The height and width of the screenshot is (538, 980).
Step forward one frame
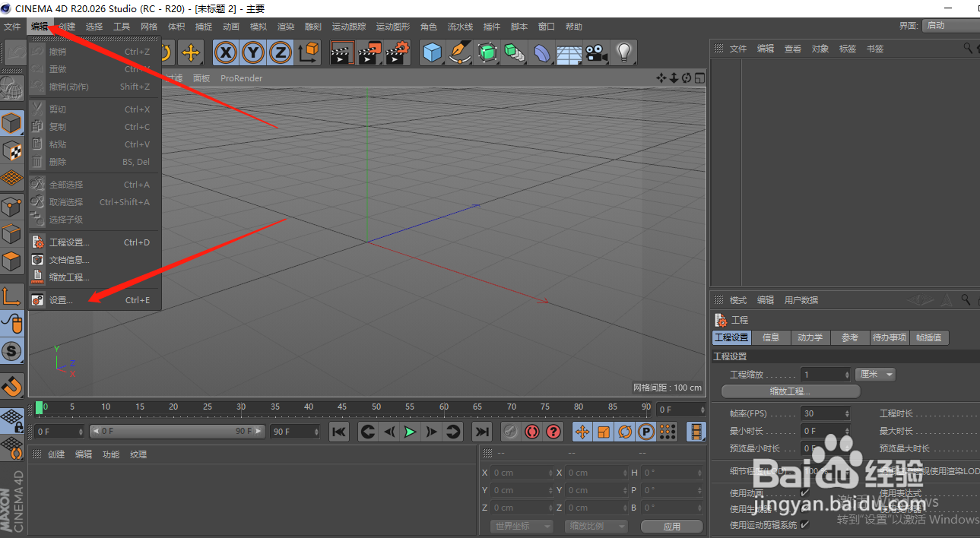coord(431,432)
